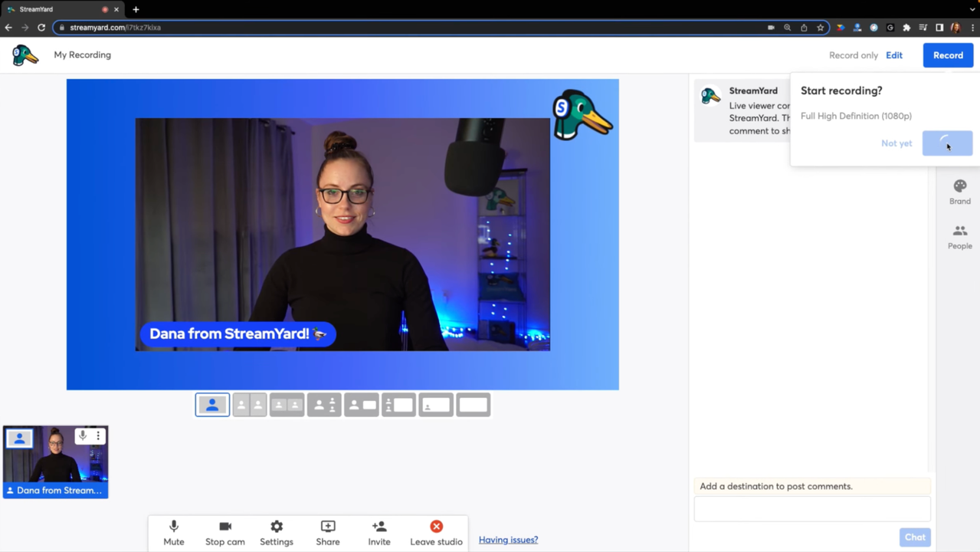The height and width of the screenshot is (552, 980).
Task: Toggle mic on Dana's participant thumbnail
Action: click(83, 435)
